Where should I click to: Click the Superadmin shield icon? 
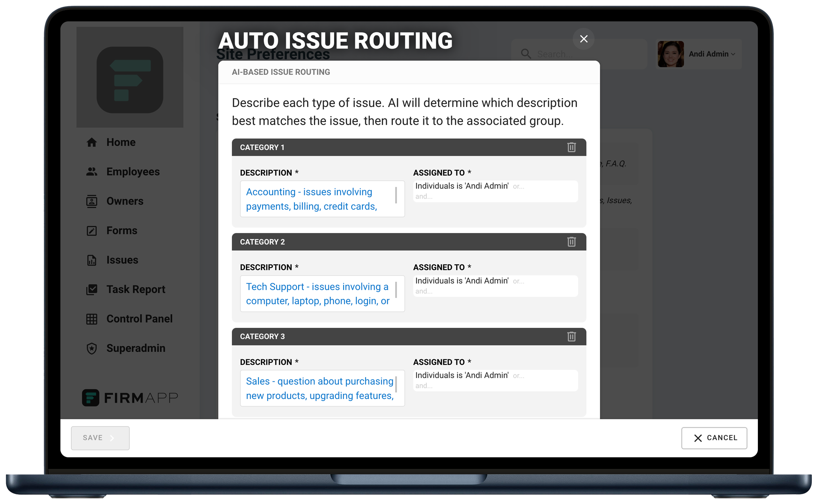click(x=92, y=348)
